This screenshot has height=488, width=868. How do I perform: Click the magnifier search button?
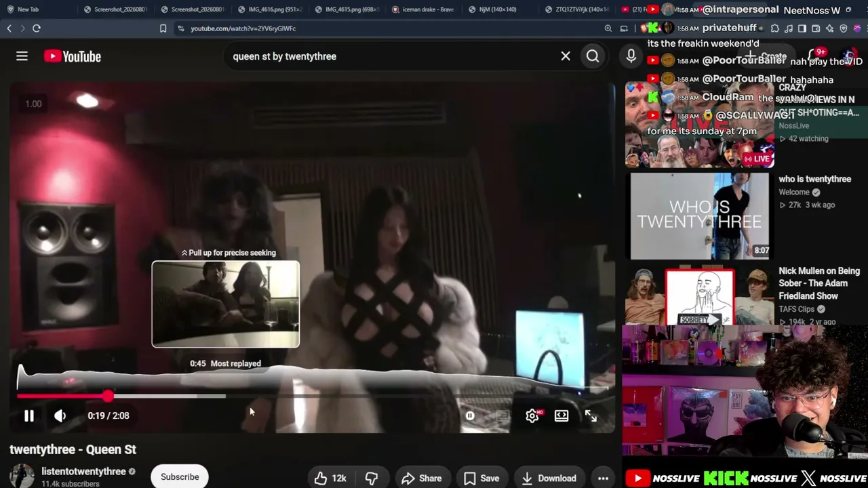click(593, 56)
